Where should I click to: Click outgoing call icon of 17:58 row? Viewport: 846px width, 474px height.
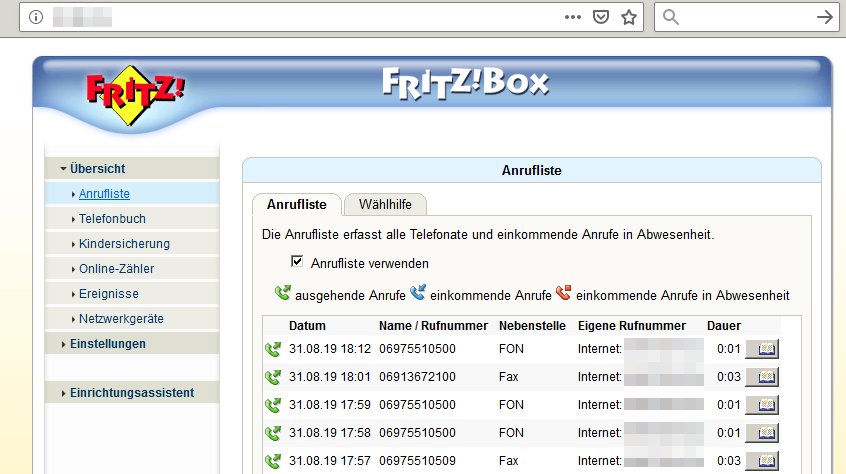(274, 433)
